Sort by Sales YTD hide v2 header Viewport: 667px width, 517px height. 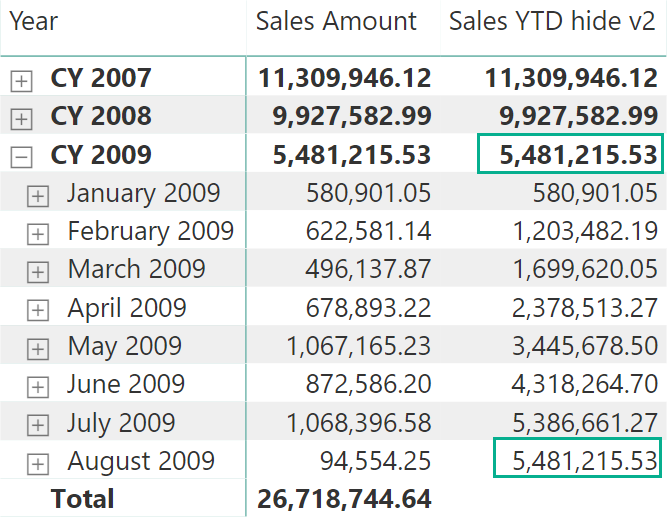pos(552,21)
